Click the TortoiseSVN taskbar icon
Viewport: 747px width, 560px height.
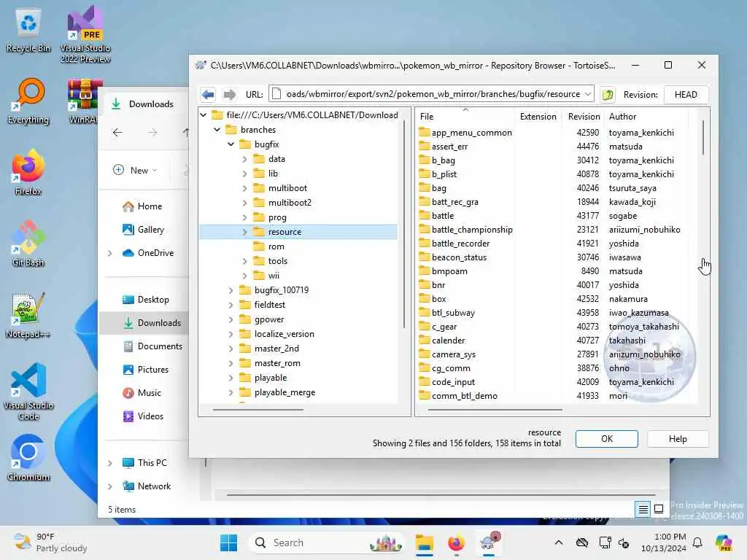pyautogui.click(x=489, y=542)
